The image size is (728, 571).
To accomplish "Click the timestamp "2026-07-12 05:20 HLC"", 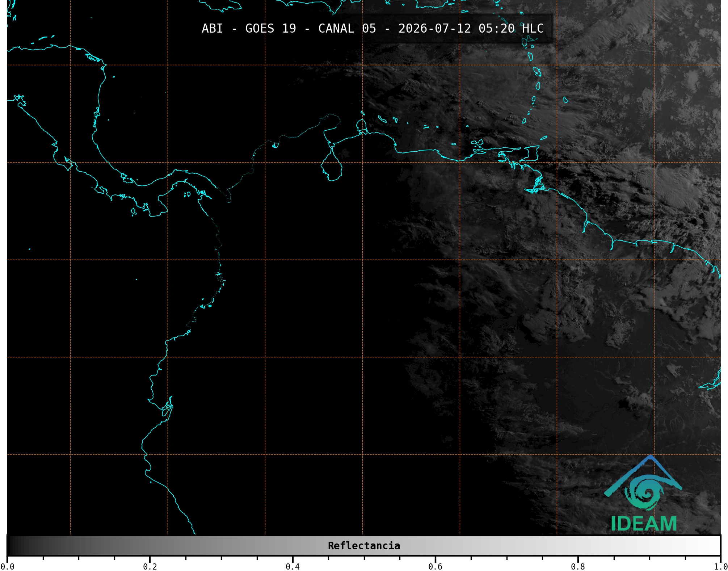I will 471,29.
